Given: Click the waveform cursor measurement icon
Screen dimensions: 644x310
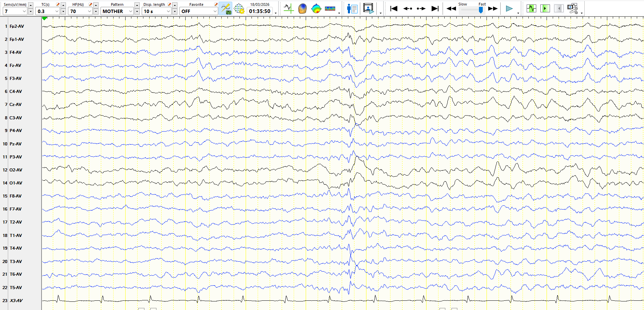Looking at the screenshot, I should 289,8.
